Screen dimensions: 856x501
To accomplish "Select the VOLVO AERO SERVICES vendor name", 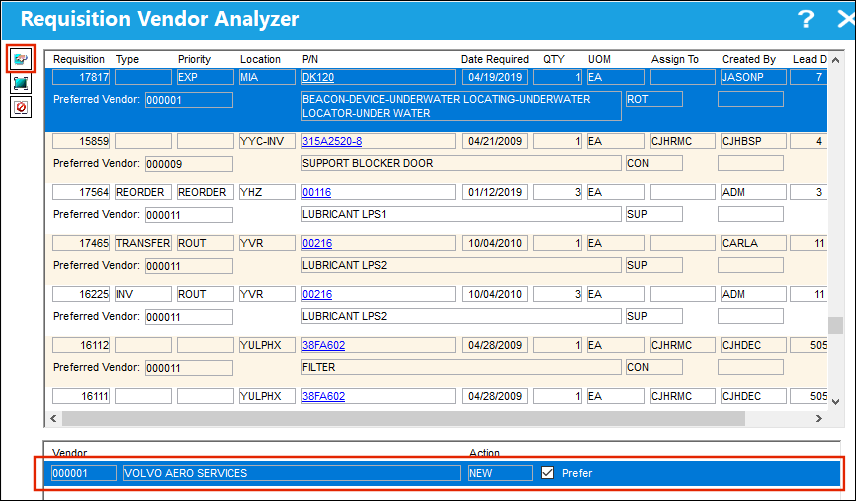I will (292, 473).
